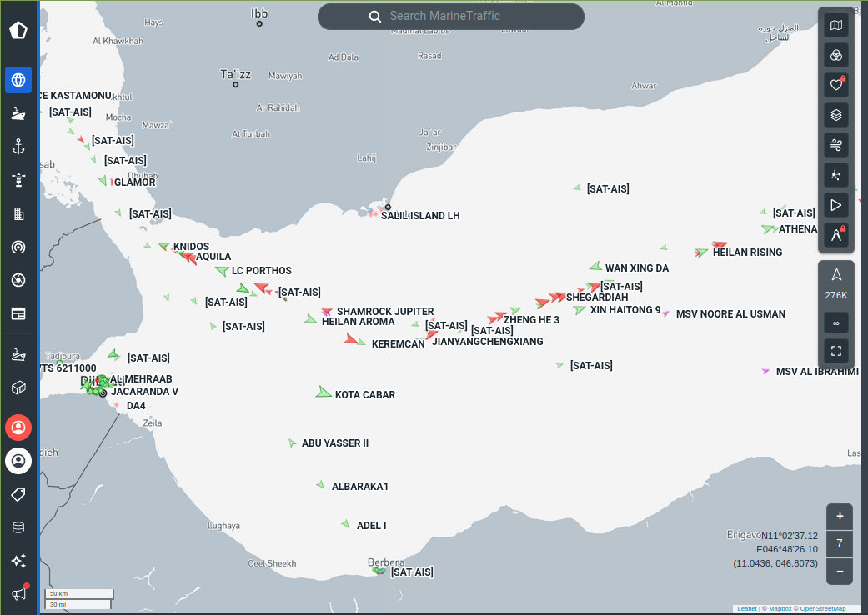The width and height of the screenshot is (868, 615).
Task: Select the AQUILA vessel label
Action: [x=213, y=257]
